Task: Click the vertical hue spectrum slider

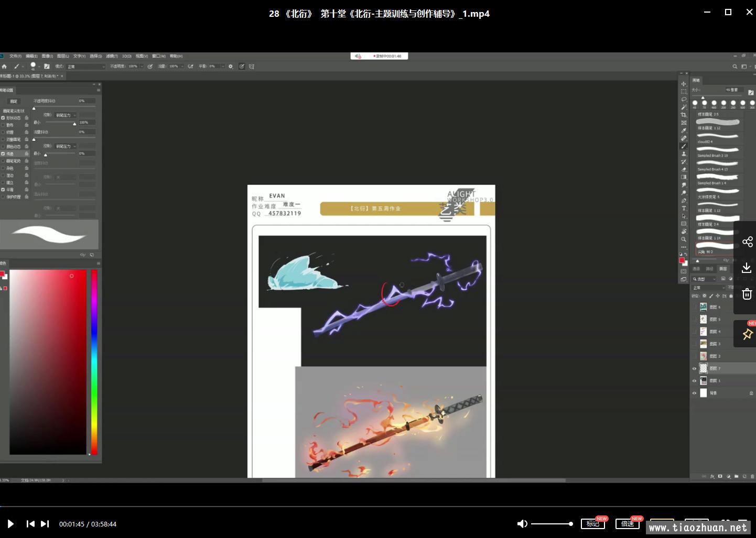Action: [x=94, y=361]
